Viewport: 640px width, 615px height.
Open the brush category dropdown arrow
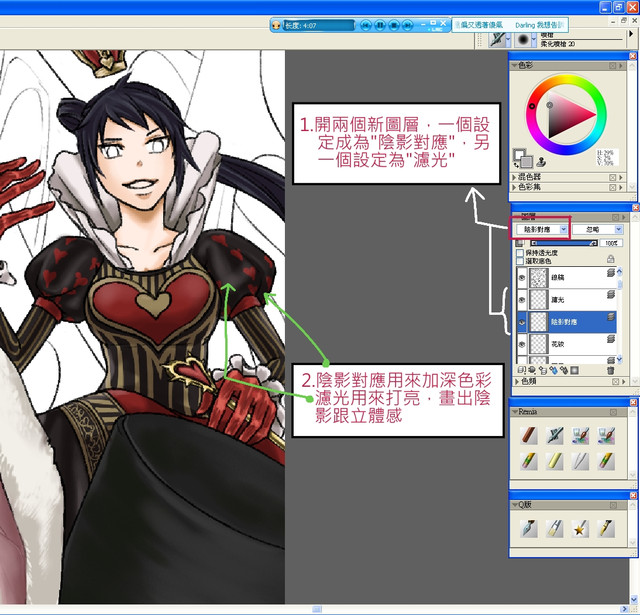point(508,40)
